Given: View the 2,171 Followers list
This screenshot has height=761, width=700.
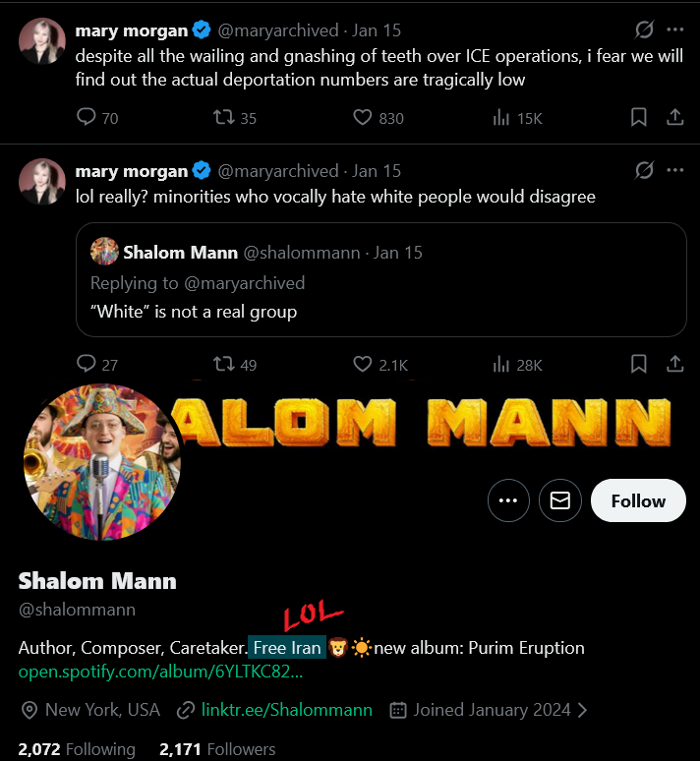Looking at the screenshot, I should [217, 749].
